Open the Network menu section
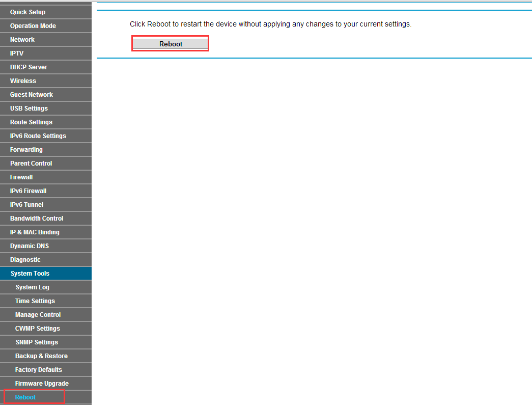The width and height of the screenshot is (532, 405). [46, 39]
